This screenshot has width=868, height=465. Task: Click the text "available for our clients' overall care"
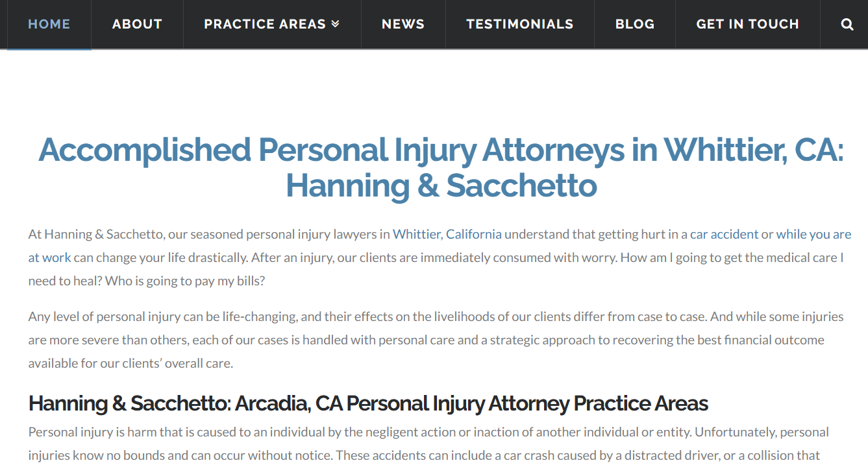point(130,363)
